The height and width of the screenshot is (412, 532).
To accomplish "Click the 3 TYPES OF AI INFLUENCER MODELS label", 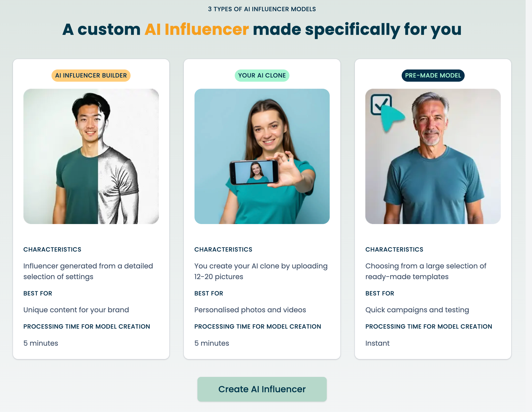I will pyautogui.click(x=262, y=9).
